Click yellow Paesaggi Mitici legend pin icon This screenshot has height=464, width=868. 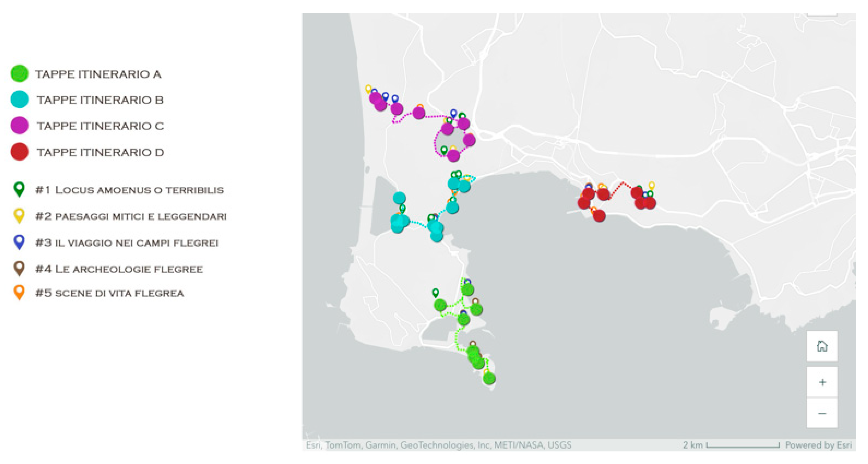point(19,216)
